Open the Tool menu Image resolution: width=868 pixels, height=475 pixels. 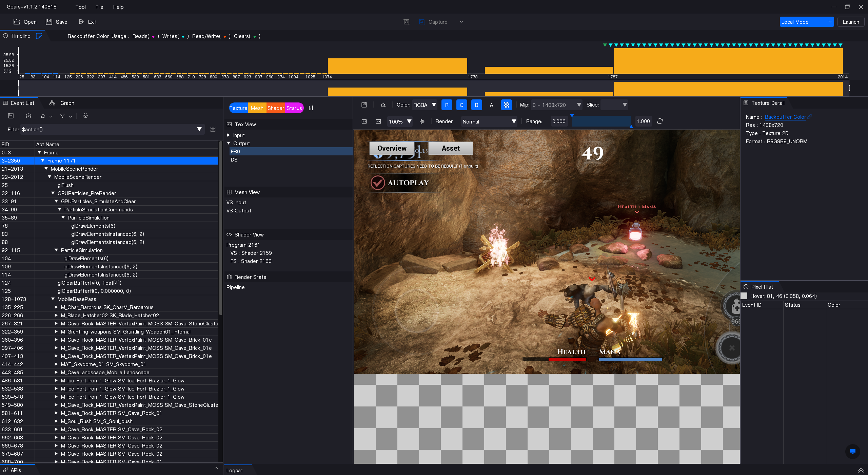pos(80,7)
